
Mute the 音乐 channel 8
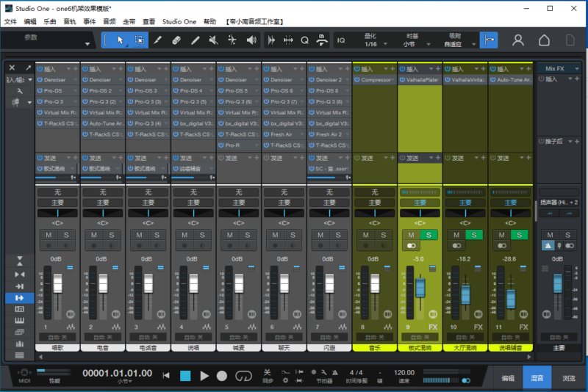[365, 235]
